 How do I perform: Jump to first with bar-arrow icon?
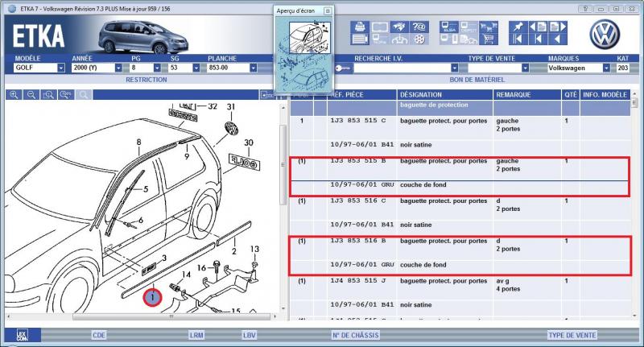pos(518,39)
